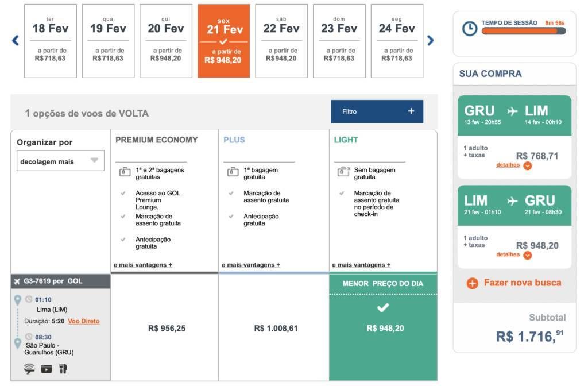The image size is (588, 386).
Task: Go to later dates with right arrow
Action: click(x=431, y=41)
